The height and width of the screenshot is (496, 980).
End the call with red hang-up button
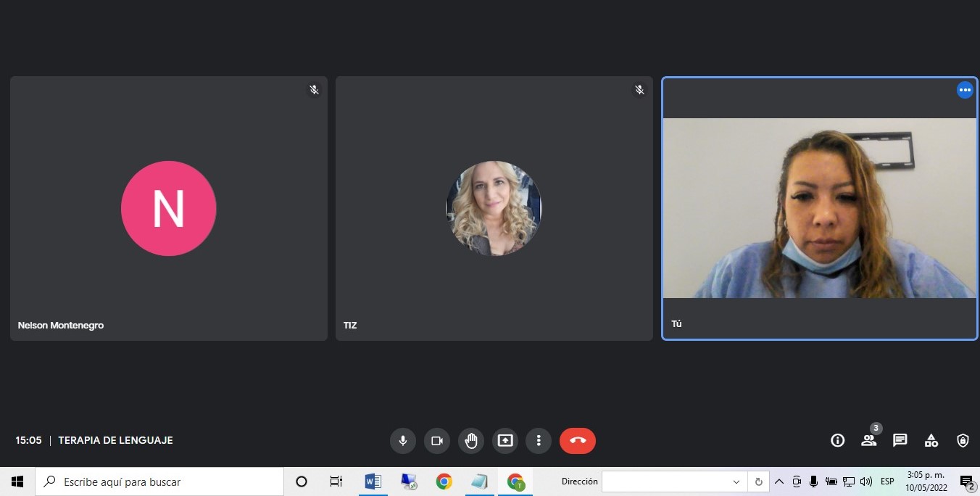coord(577,440)
